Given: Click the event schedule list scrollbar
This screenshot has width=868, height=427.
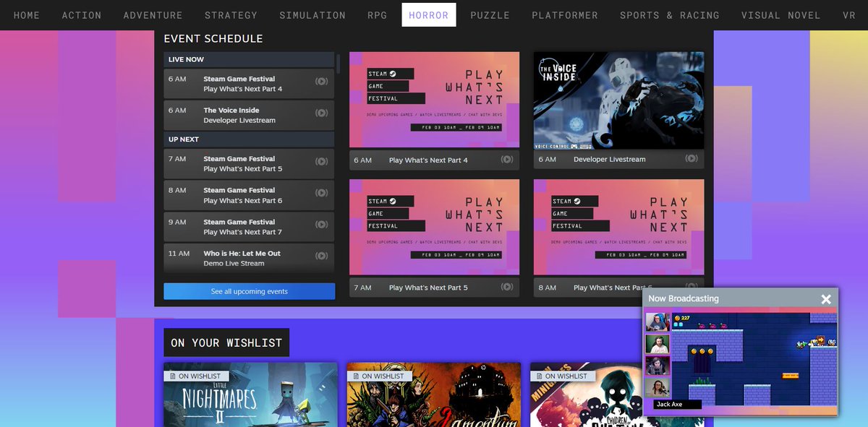Looking at the screenshot, I should click(x=338, y=63).
